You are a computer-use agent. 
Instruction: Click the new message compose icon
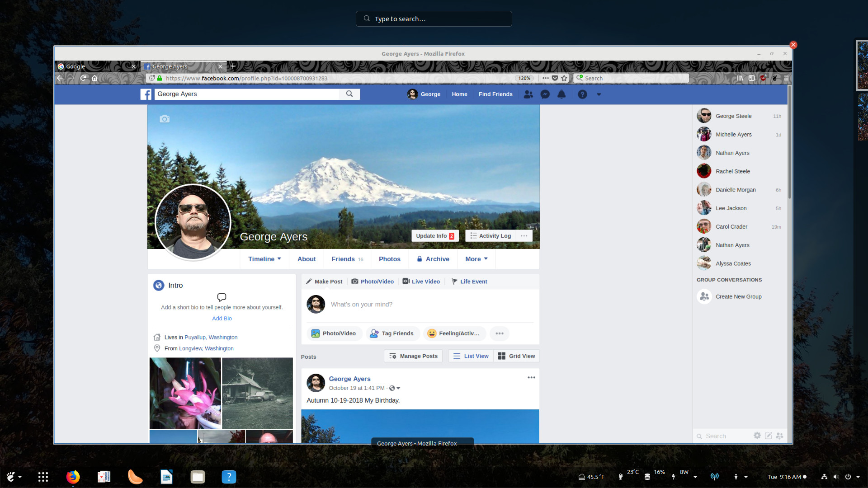pyautogui.click(x=768, y=436)
